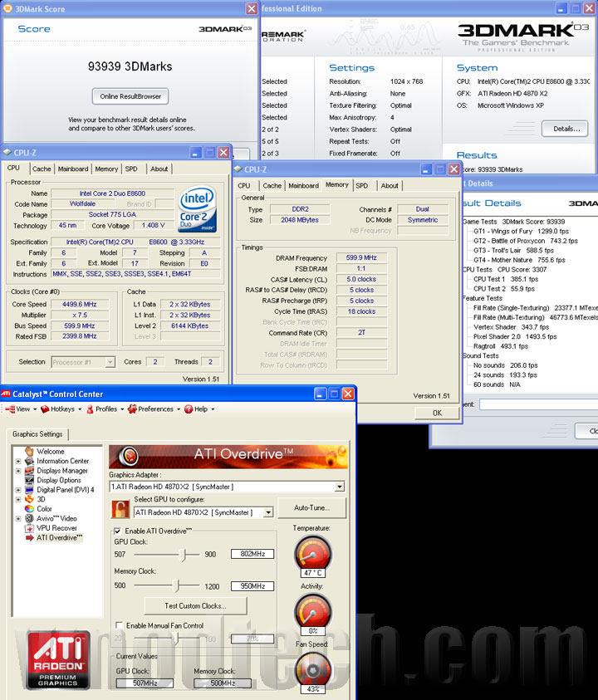This screenshot has height=700, width=598.
Task: Expand the Avivo Video tree node
Action: click(x=18, y=519)
